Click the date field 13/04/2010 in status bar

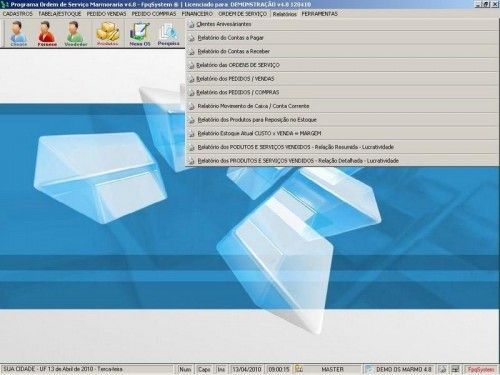[247, 369]
